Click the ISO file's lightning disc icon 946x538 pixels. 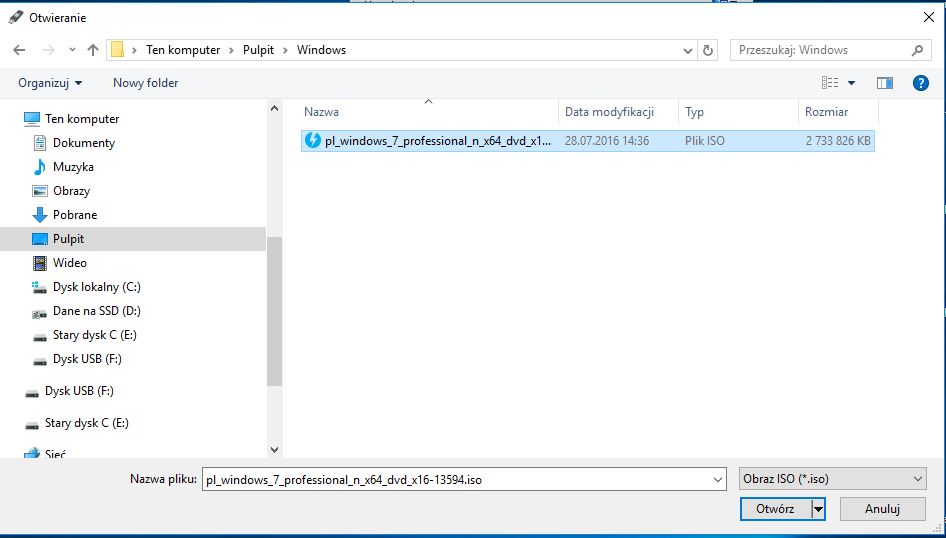(x=313, y=140)
